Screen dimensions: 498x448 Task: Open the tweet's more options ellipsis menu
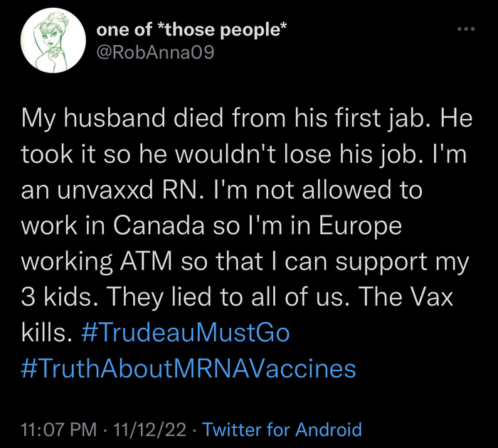click(465, 30)
